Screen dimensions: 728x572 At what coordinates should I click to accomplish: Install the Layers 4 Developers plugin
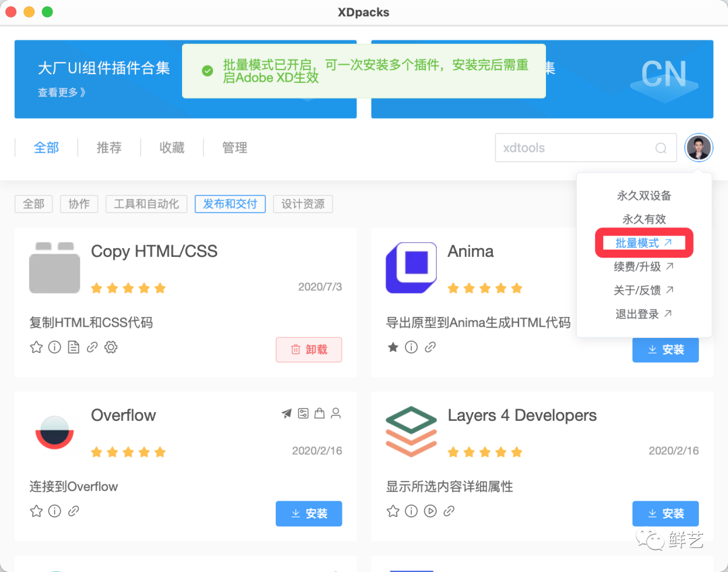pos(665,513)
